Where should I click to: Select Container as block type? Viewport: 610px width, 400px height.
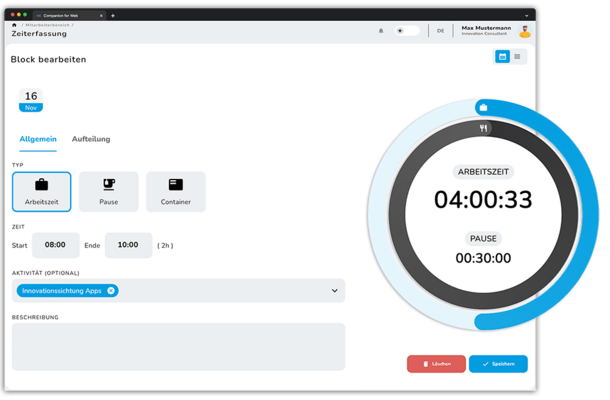coord(175,191)
